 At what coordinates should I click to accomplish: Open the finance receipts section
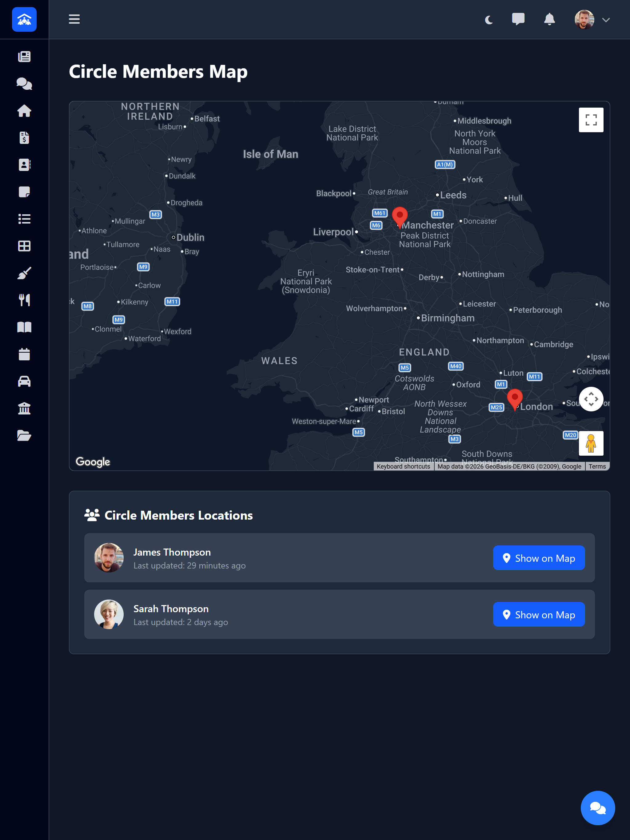[x=24, y=138]
